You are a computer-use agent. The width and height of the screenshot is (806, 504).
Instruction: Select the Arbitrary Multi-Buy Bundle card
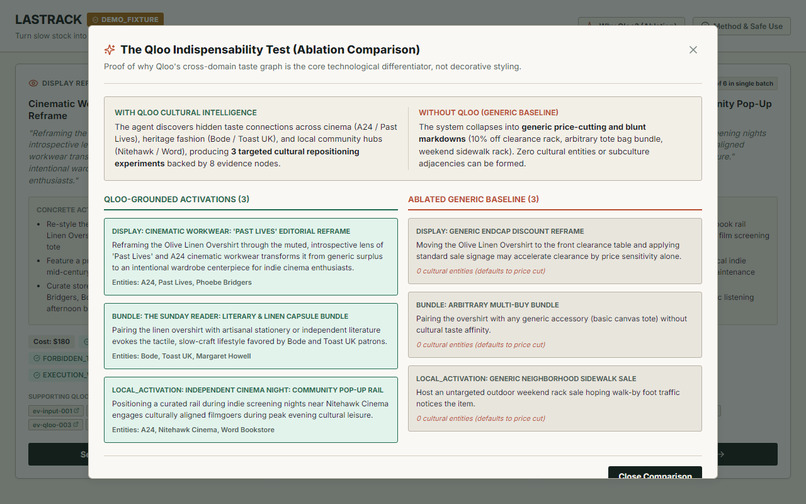click(x=555, y=325)
